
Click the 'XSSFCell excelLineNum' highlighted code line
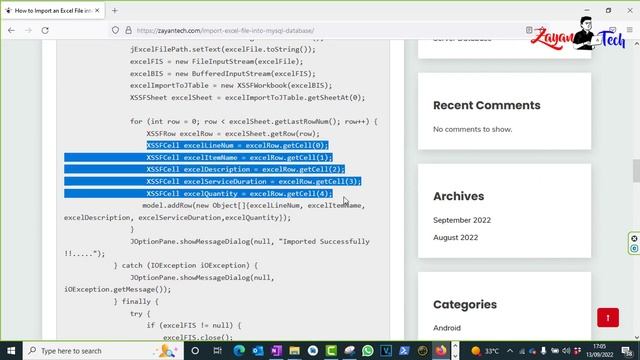[237, 145]
